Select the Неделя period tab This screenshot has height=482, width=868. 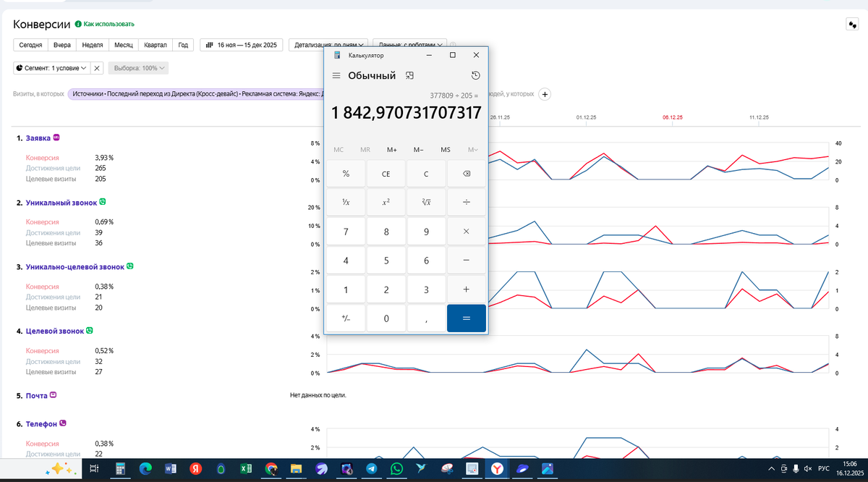point(93,45)
